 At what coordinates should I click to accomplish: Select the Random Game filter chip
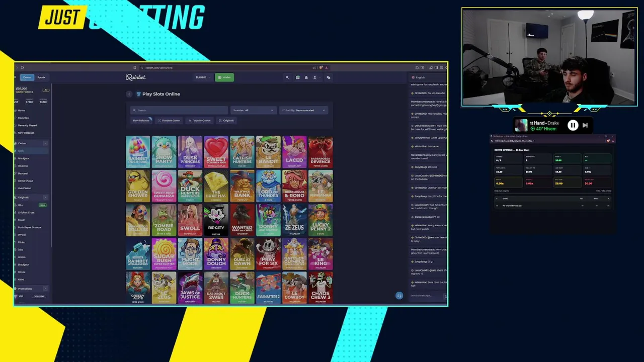point(169,121)
